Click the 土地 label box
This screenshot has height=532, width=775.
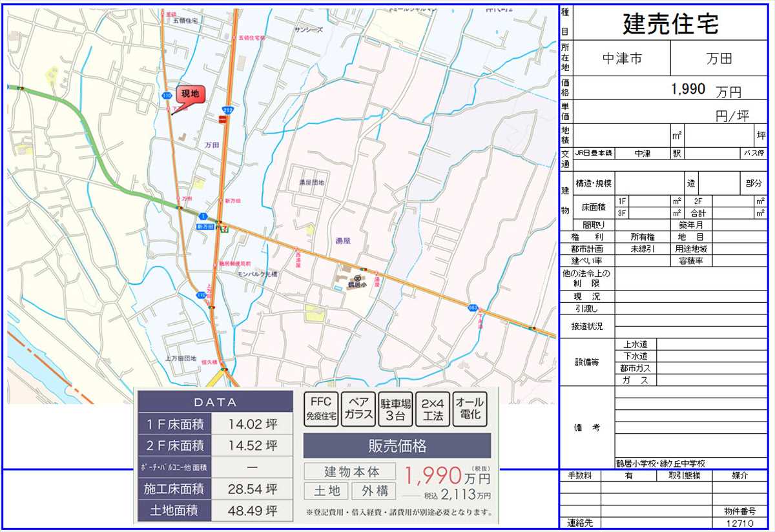coord(327,491)
